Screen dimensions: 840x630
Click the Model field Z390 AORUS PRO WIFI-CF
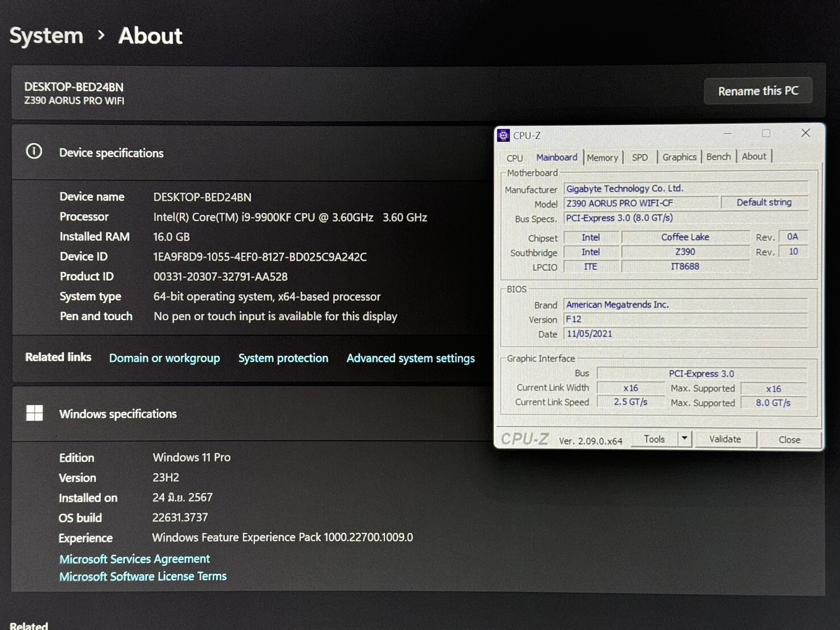pos(641,203)
